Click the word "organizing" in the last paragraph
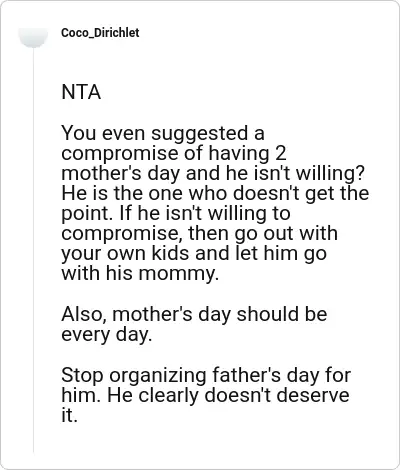The image size is (400, 470). [158, 376]
